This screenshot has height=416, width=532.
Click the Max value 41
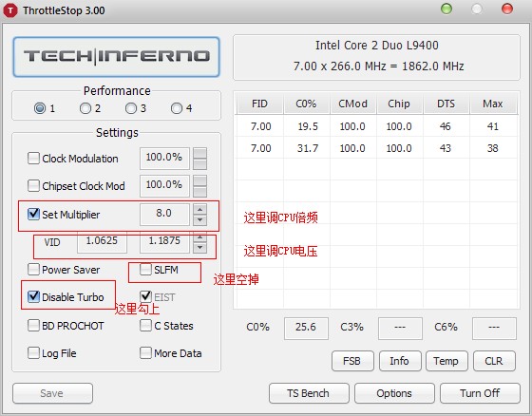pyautogui.click(x=493, y=126)
